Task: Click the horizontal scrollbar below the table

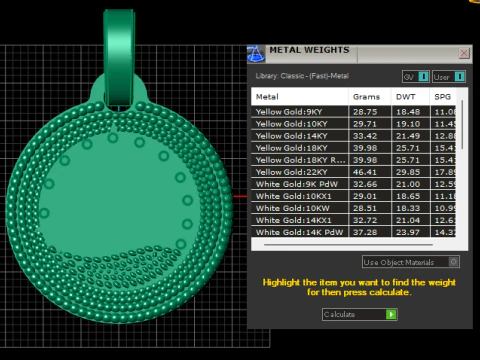Action: tap(348, 245)
